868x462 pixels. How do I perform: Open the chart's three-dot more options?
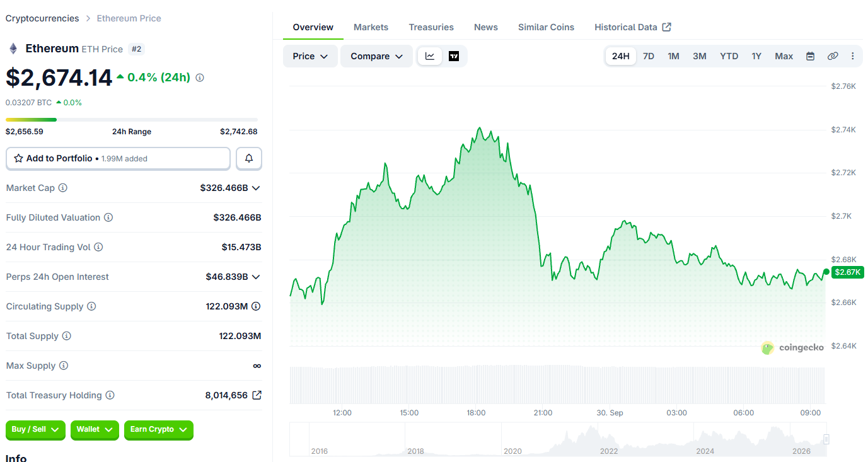coord(853,56)
